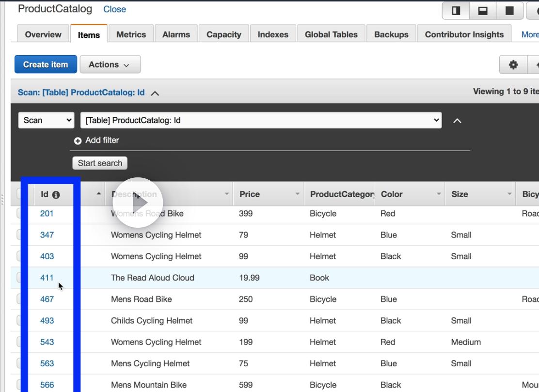Image resolution: width=539 pixels, height=392 pixels.
Task: Switch to side-by-side split panel layout
Action: tap(456, 11)
